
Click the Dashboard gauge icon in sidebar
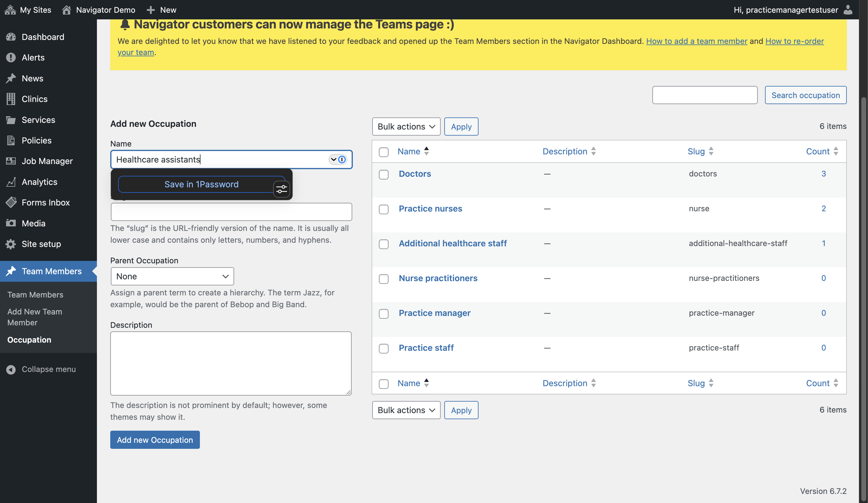click(x=11, y=37)
